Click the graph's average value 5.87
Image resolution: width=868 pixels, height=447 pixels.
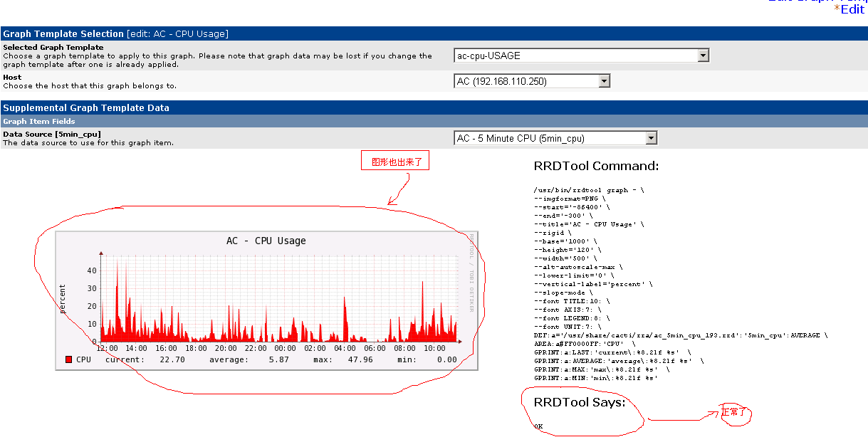point(280,360)
